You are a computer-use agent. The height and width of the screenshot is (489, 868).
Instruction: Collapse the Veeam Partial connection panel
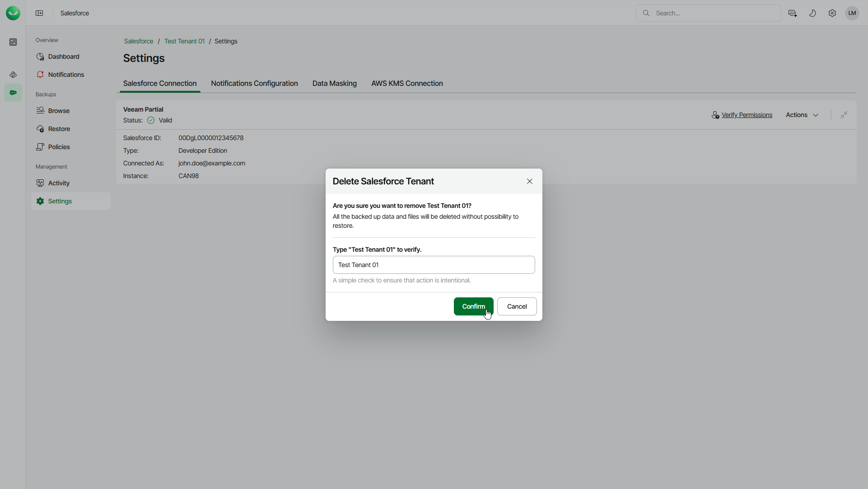tap(844, 115)
